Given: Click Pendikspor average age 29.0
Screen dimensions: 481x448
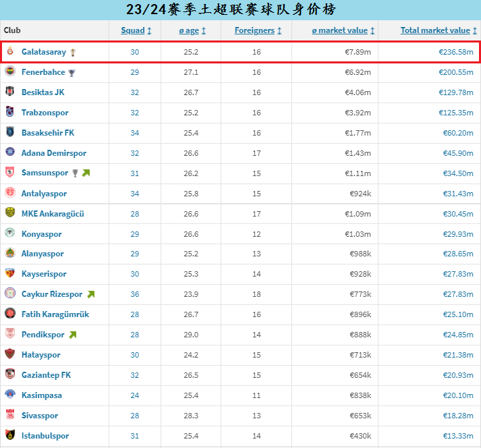Looking at the screenshot, I should [191, 335].
